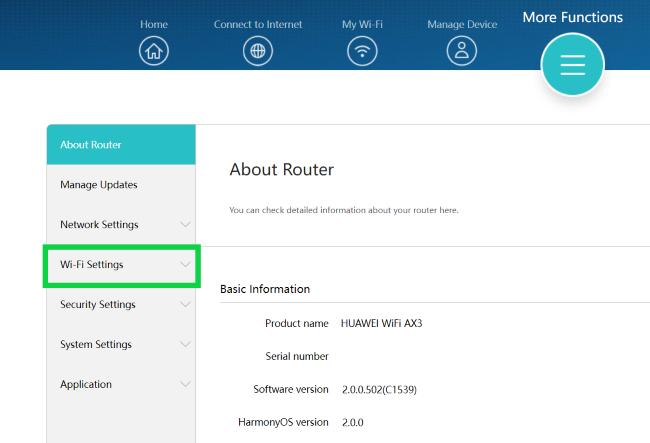Click the More Functions text label
This screenshot has height=443, width=650.
(x=572, y=17)
